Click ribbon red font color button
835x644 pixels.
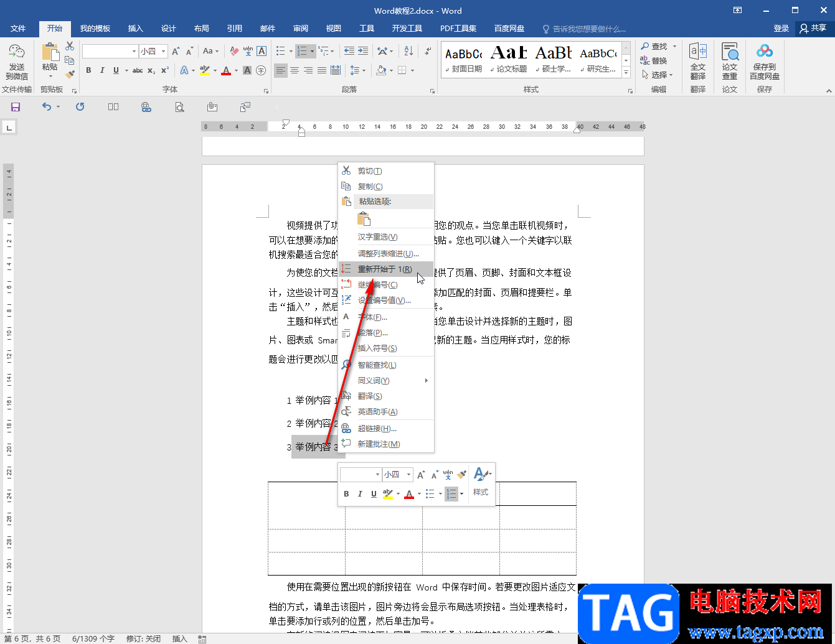(226, 70)
